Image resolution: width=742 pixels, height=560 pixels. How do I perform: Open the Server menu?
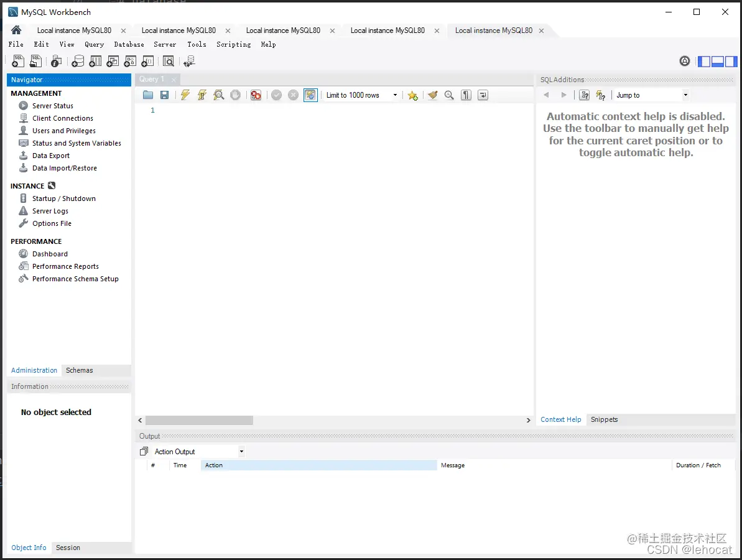coord(165,44)
